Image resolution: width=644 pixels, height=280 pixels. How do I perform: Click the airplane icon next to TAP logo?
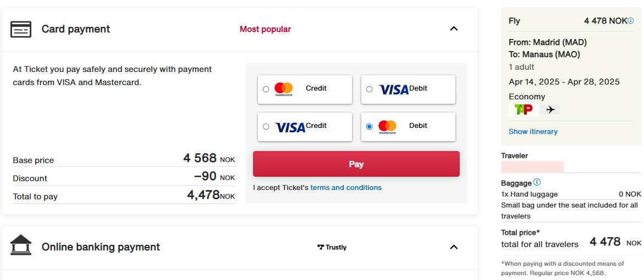coord(550,109)
